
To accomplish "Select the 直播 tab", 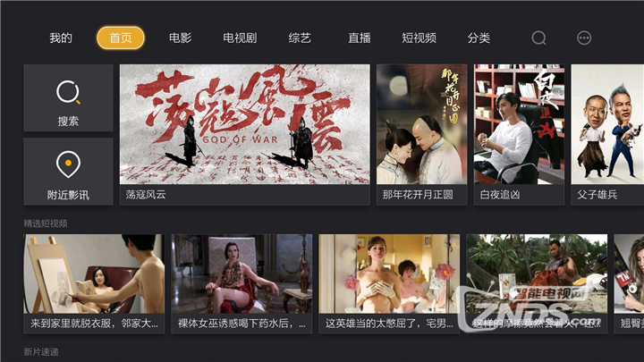I will 360,38.
